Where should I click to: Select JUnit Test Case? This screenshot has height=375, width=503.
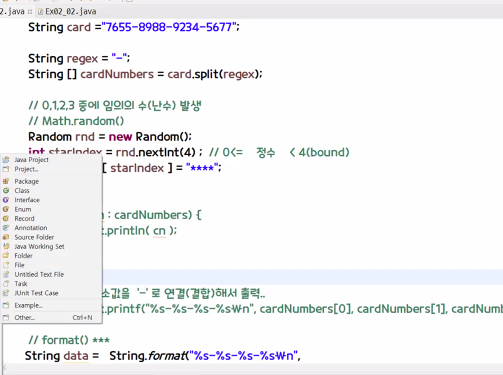[36, 293]
